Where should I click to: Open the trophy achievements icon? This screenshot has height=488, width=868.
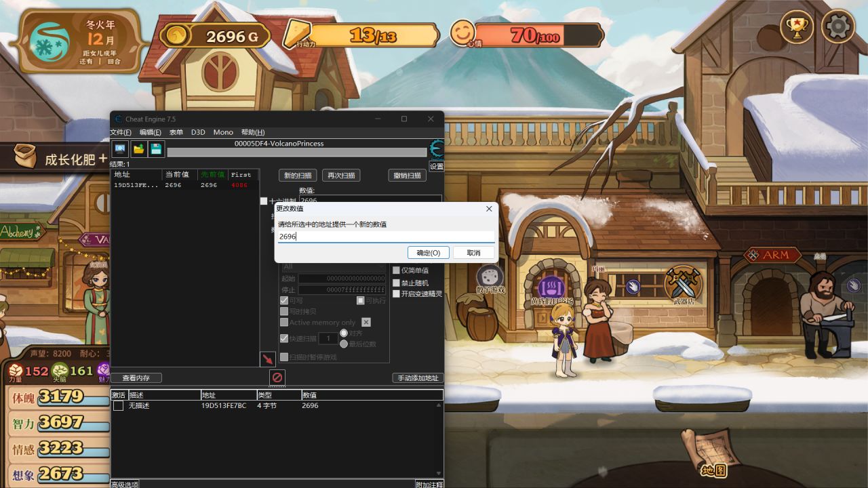(797, 27)
